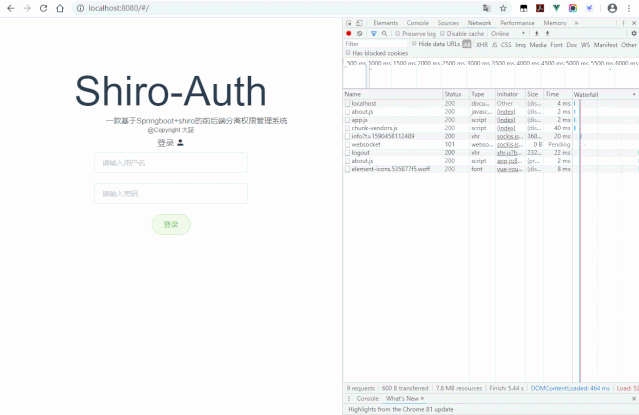Image resolution: width=639 pixels, height=415 pixels.
Task: Toggle the device toolbar icon in DevTools
Action: pos(360,23)
